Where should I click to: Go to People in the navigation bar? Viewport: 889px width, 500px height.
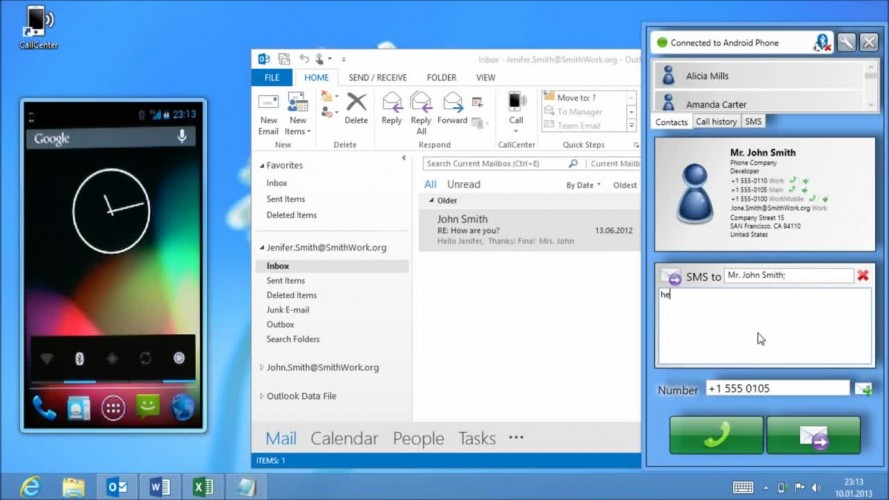pyautogui.click(x=418, y=438)
